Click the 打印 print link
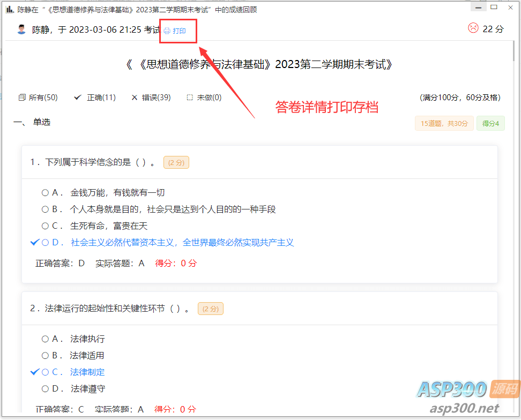 [179, 31]
